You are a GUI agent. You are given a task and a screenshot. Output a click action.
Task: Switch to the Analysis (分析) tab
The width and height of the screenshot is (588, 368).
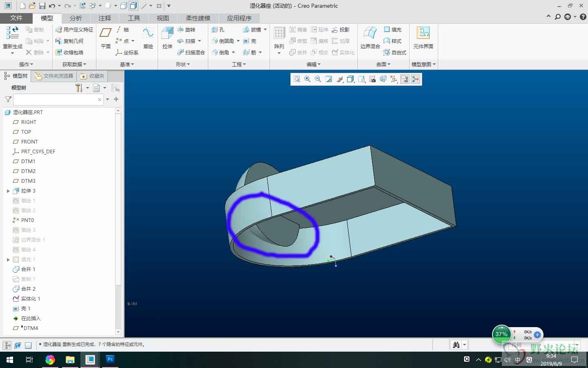pos(76,18)
